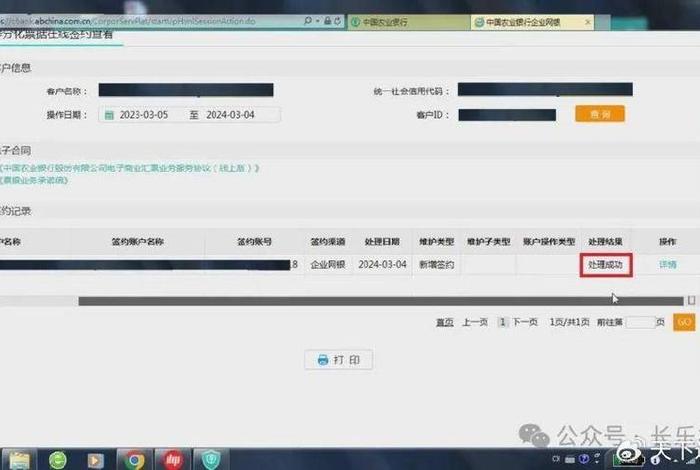700x470 pixels.
Task: Select the 处理成功 result cell
Action: coord(606,265)
